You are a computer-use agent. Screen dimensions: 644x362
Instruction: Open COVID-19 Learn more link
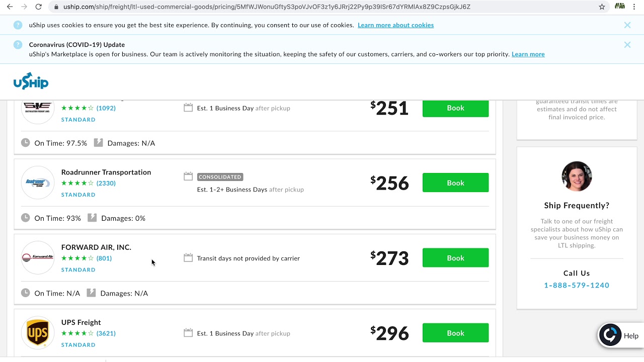(528, 54)
